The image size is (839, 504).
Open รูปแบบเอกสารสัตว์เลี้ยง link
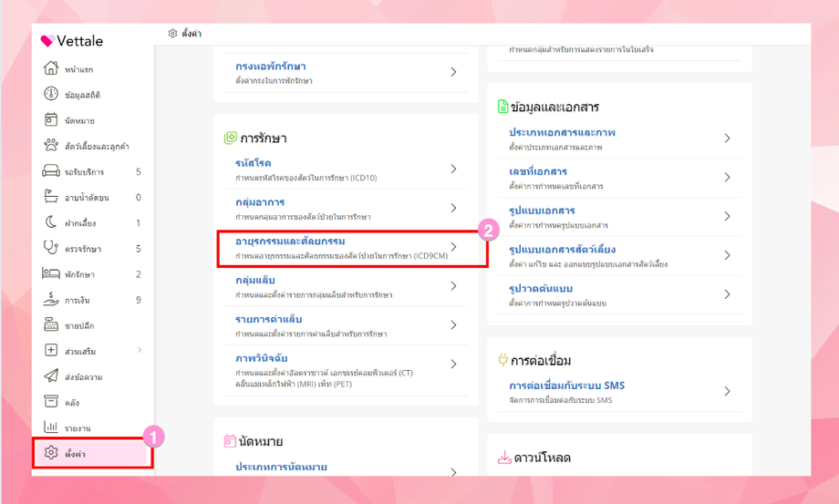562,249
